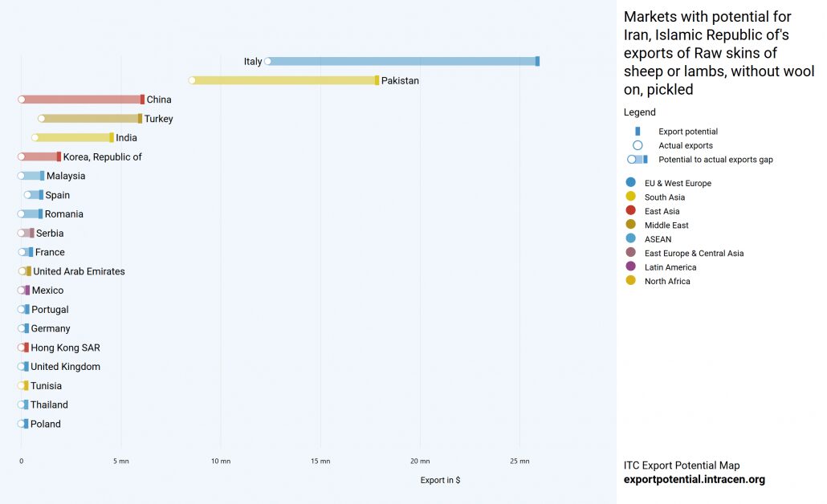Click the Spain label in the chart

click(x=58, y=195)
